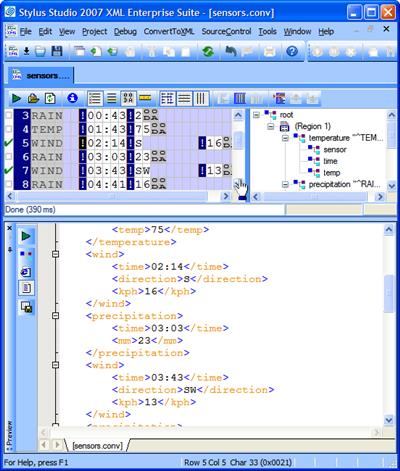Collapse the temperature tree node
This screenshot has width=400, height=471.
[x=285, y=138]
